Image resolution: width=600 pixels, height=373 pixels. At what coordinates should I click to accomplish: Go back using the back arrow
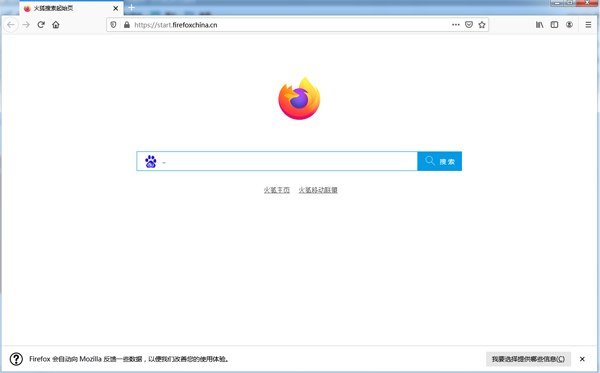(x=11, y=25)
